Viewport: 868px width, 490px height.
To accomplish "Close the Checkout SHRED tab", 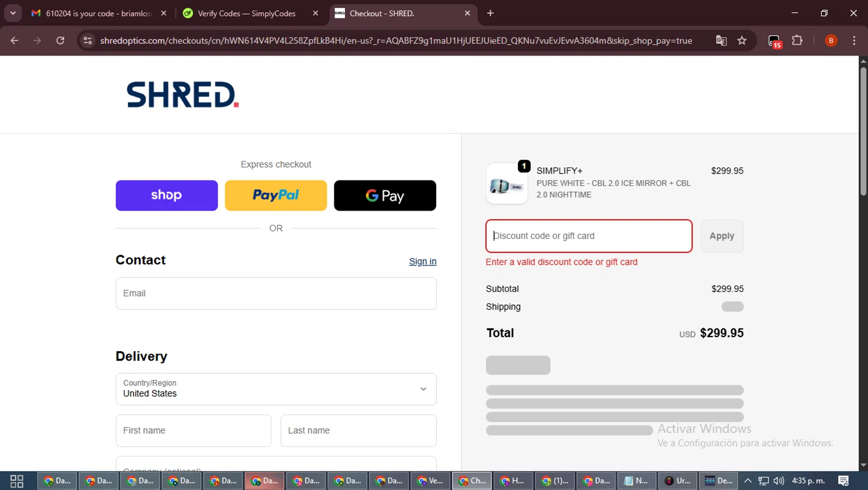I will pyautogui.click(x=468, y=13).
